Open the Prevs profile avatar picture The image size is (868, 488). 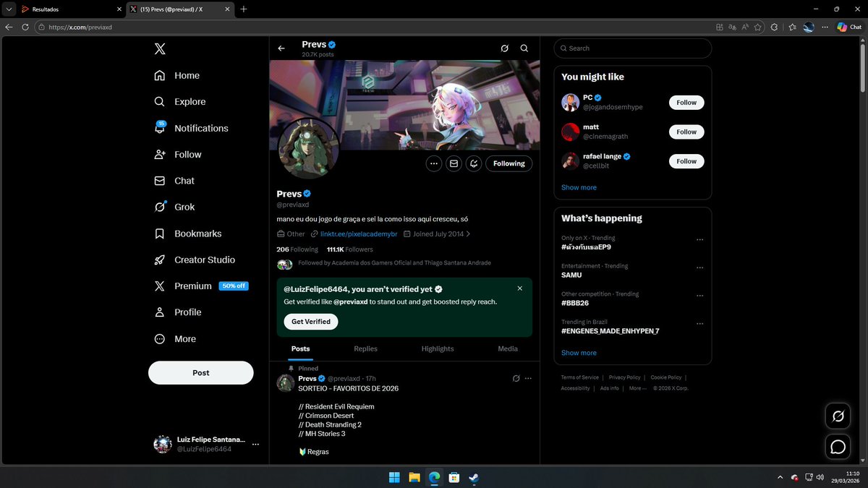tap(309, 149)
